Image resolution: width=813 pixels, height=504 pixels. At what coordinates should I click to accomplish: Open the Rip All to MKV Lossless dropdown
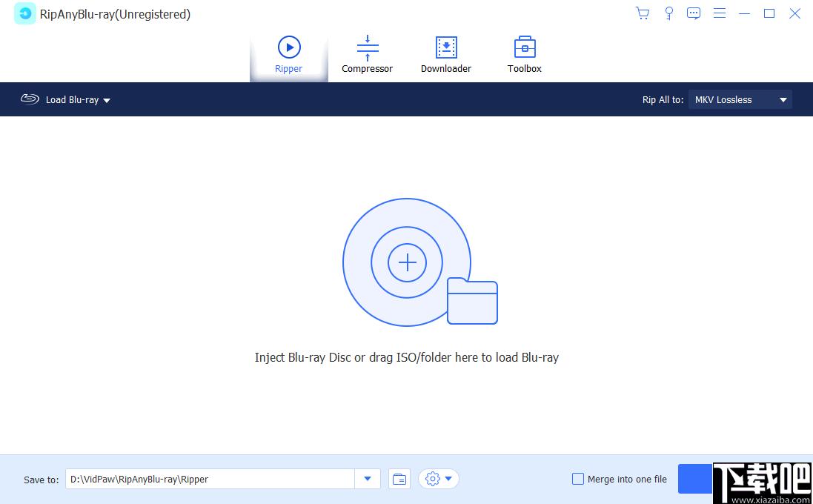coord(740,99)
